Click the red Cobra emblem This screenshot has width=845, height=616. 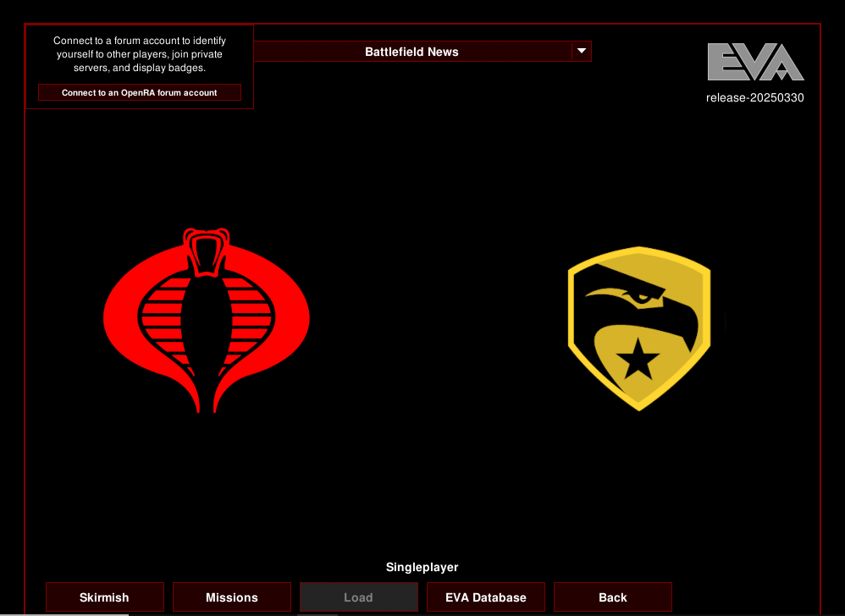coord(207,321)
